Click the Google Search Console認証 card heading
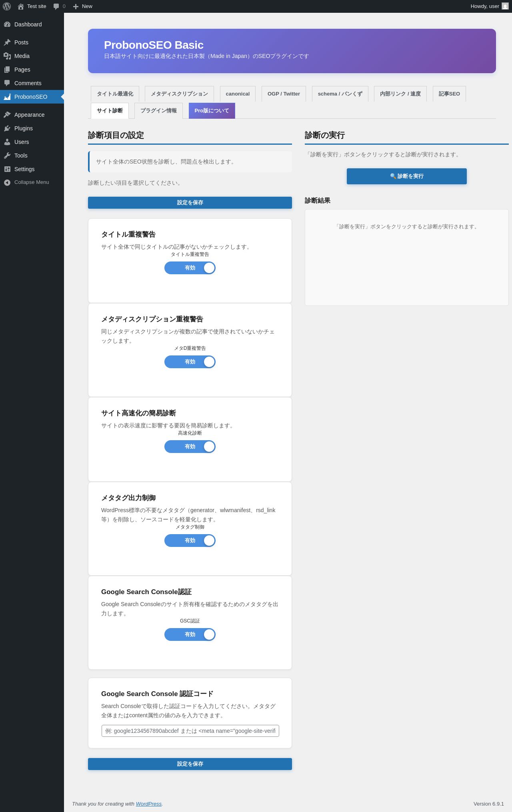This screenshot has height=812, width=512. coord(146,592)
